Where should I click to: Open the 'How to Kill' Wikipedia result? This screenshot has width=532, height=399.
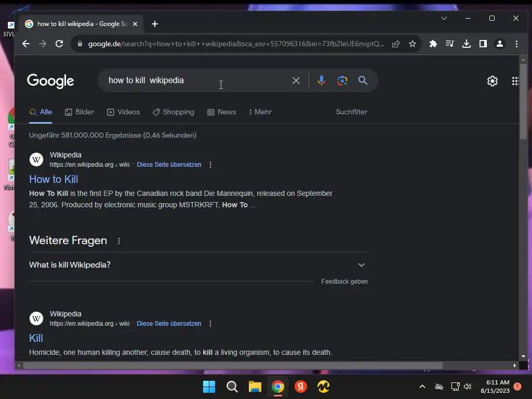(x=54, y=179)
